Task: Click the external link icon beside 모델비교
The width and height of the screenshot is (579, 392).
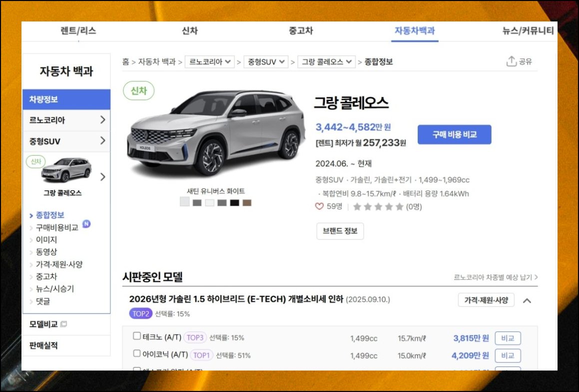Action: [63, 324]
